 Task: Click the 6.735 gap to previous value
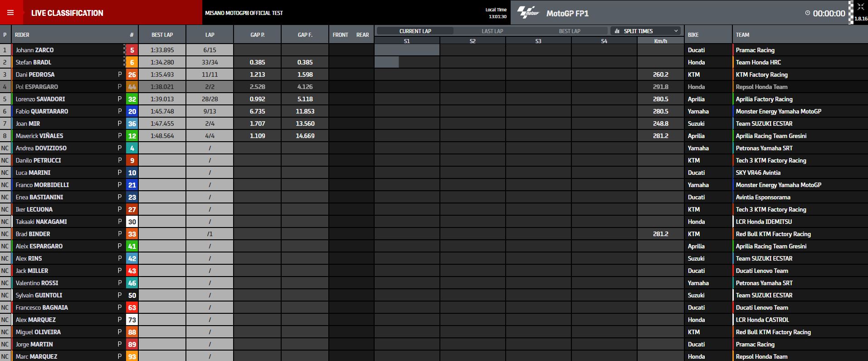(258, 111)
